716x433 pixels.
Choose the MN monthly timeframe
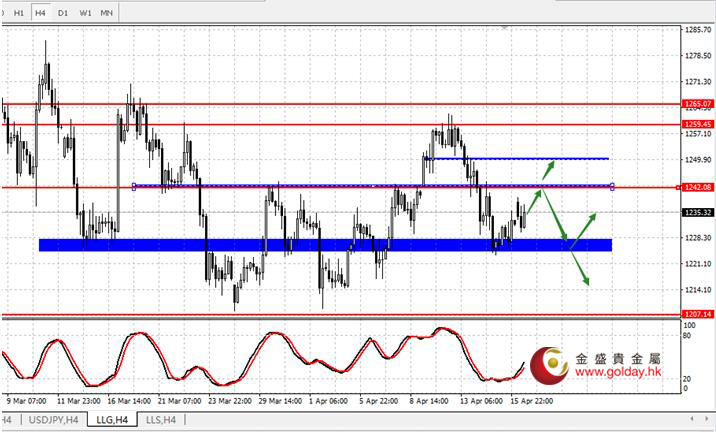[x=107, y=13]
